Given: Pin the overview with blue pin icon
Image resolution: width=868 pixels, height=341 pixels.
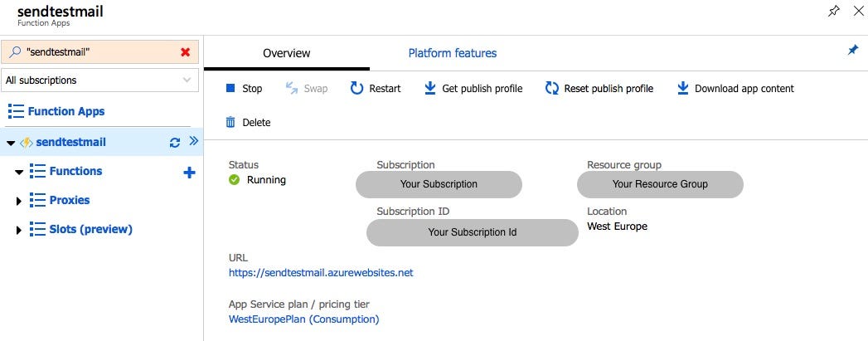Looking at the screenshot, I should 852,51.
